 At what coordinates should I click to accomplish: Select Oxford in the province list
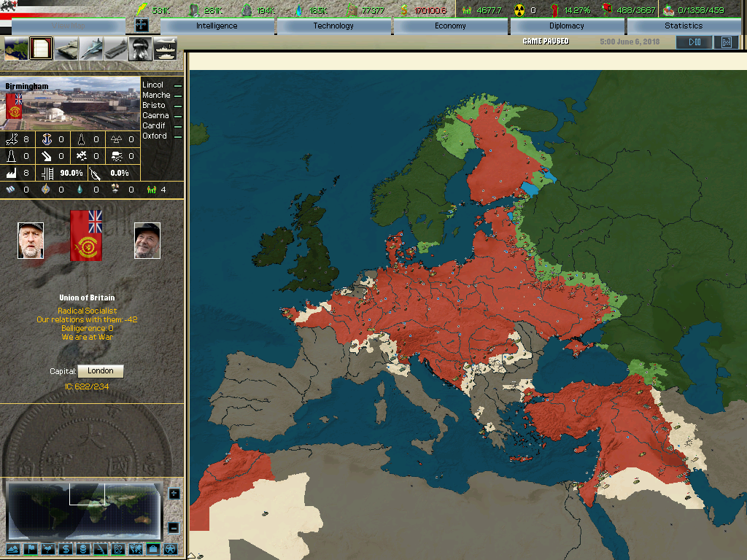155,136
